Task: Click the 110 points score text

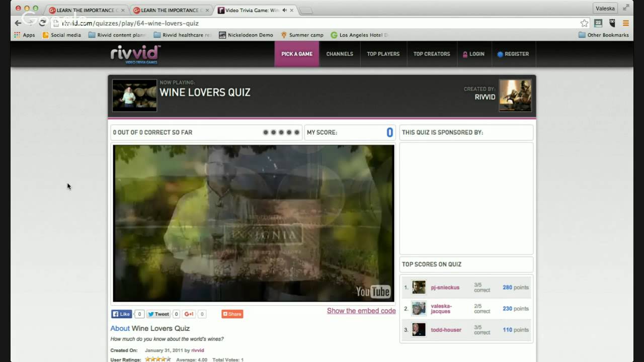Action: coord(516,330)
